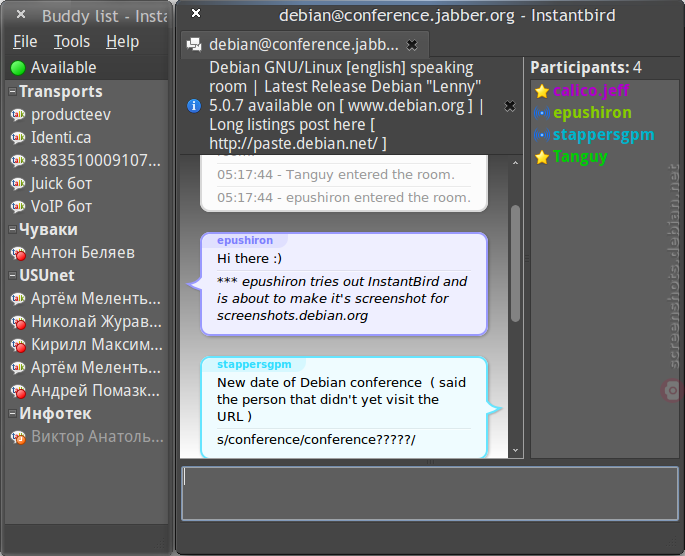Select buddy Антон Беляев
Viewport: 685px width, 556px height.
(86, 253)
